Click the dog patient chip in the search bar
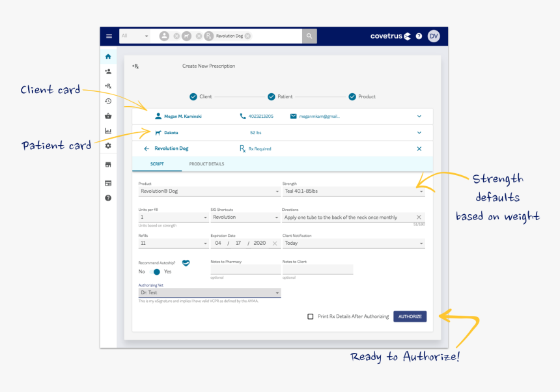 pos(186,36)
